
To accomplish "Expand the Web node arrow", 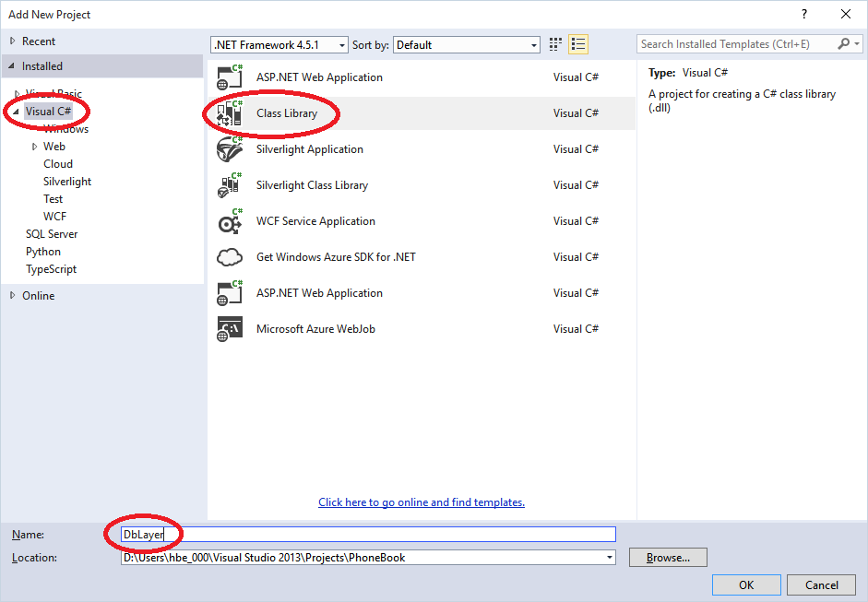I will pyautogui.click(x=34, y=147).
